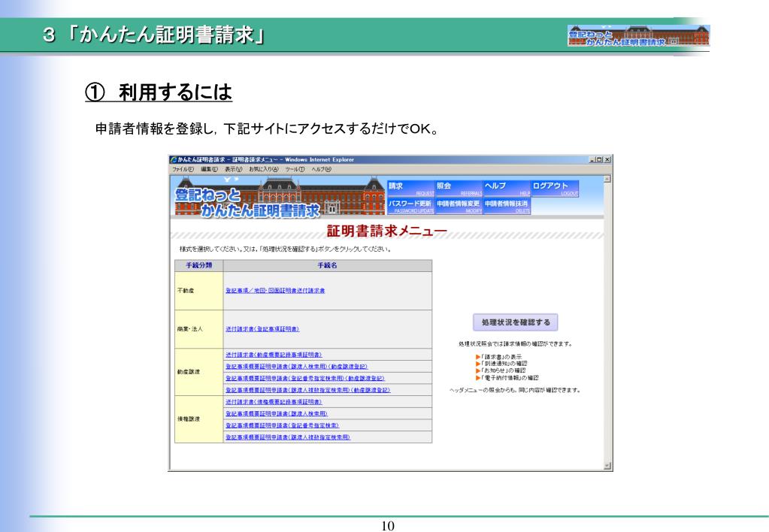The height and width of the screenshot is (532, 769).
Task: Click the 申請者情報抹消 DELETE button
Action: [x=507, y=206]
